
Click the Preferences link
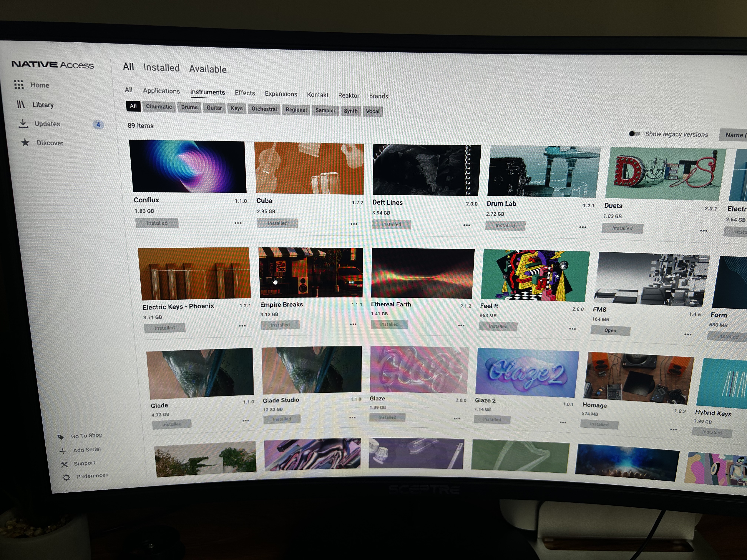(x=92, y=476)
